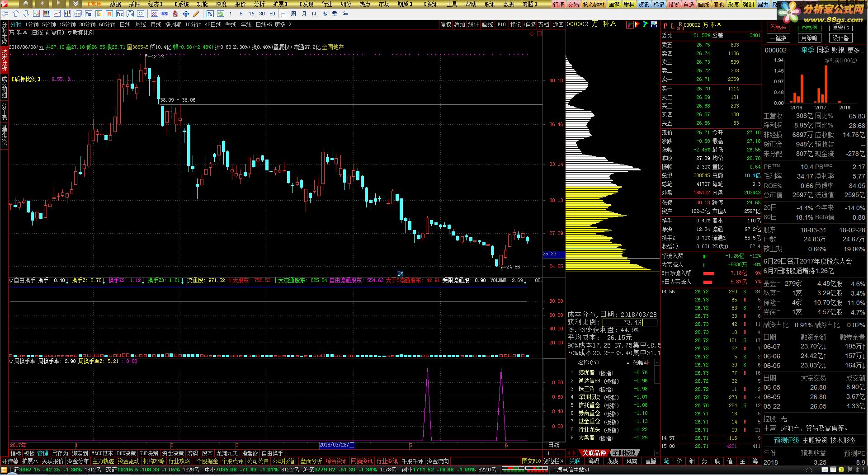The image size is (868, 475).
Task: Collapse the 周换手率 indicator panel triangle
Action: [x=11, y=362]
